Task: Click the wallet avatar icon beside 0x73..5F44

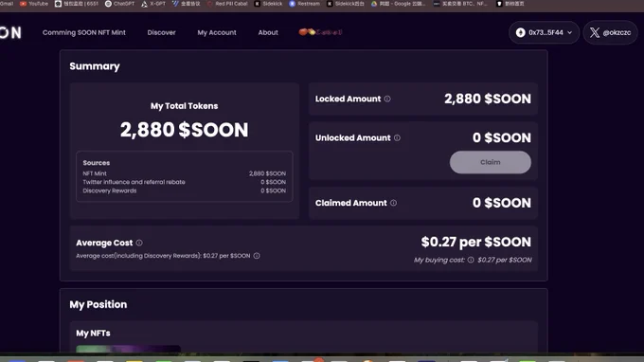Action: point(520,32)
